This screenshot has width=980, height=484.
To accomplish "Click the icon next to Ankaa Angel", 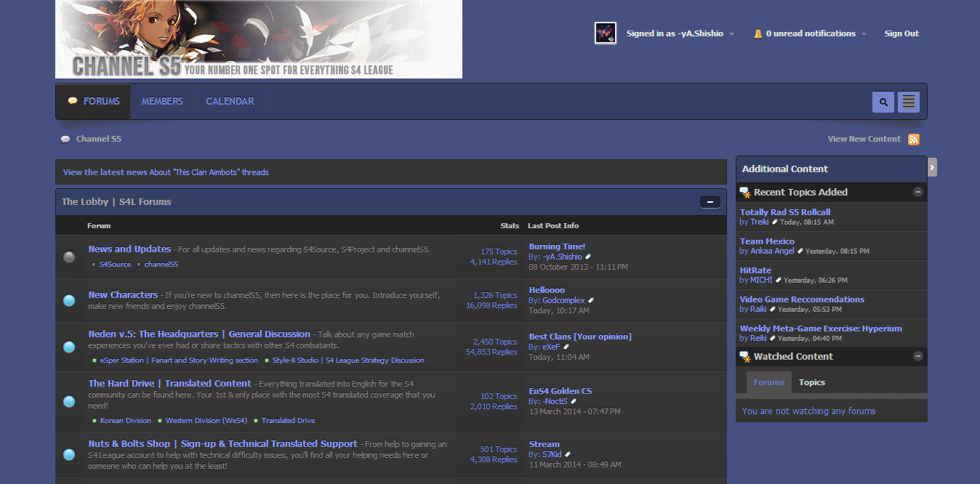I will tap(800, 251).
